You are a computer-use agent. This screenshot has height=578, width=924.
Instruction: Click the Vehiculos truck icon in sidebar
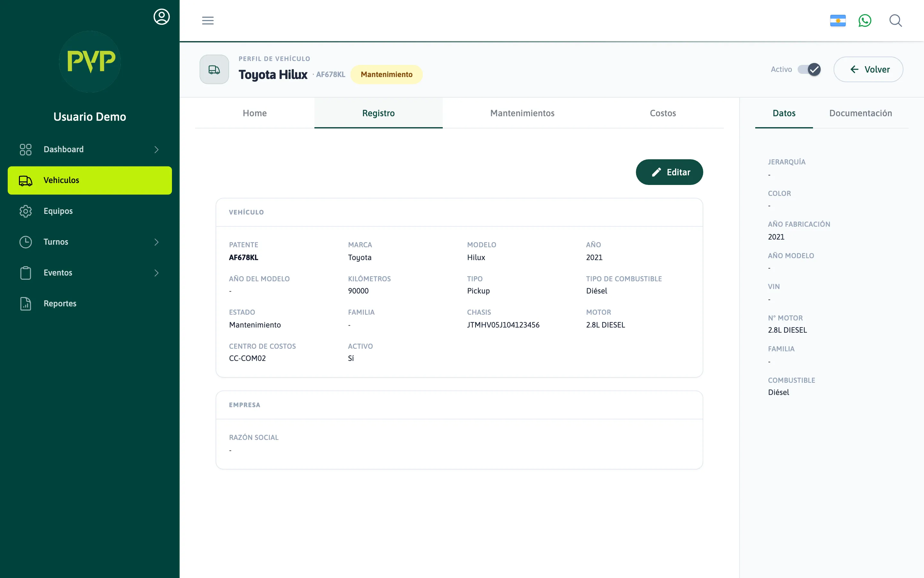tap(26, 180)
